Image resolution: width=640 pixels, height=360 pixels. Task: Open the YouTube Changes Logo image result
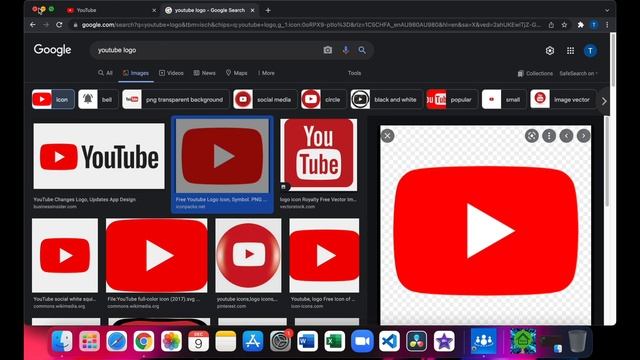[x=99, y=156]
